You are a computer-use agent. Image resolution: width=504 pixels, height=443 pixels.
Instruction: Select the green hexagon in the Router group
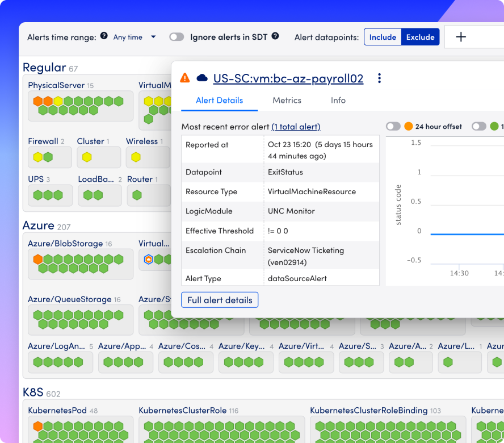(137, 195)
